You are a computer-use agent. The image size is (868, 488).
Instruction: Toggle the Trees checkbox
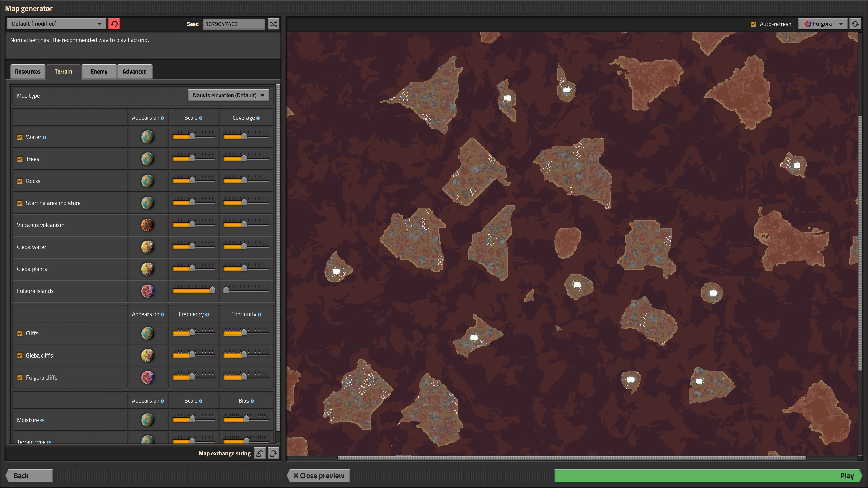(x=20, y=159)
